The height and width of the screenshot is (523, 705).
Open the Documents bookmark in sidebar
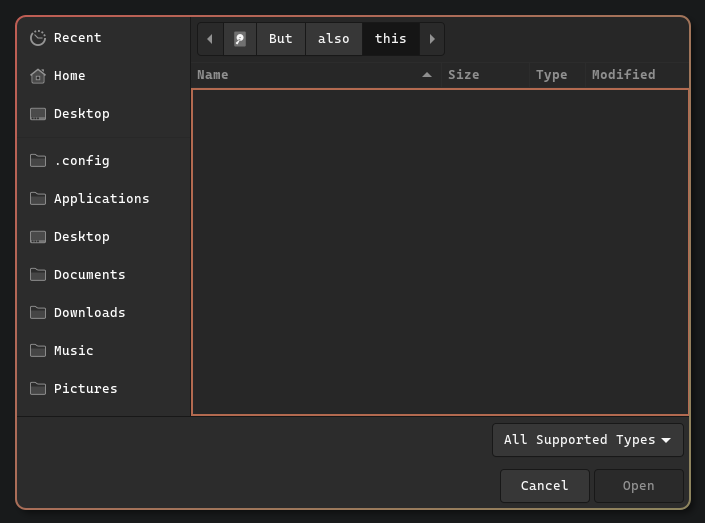89,275
